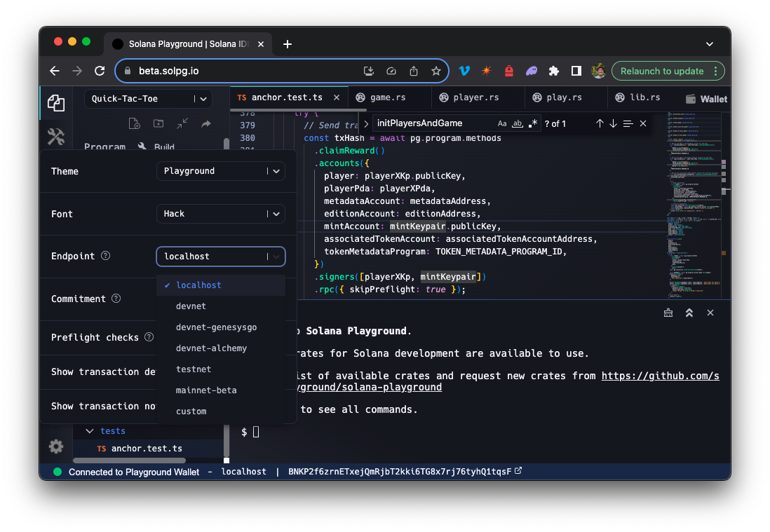Click the Vimeo extension icon
The height and width of the screenshot is (532, 770).
point(464,71)
